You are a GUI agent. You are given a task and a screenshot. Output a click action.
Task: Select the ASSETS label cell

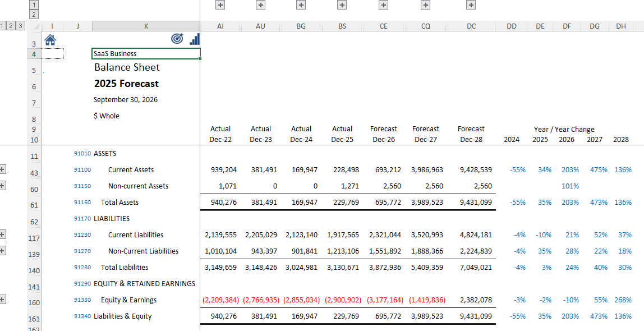click(x=105, y=154)
